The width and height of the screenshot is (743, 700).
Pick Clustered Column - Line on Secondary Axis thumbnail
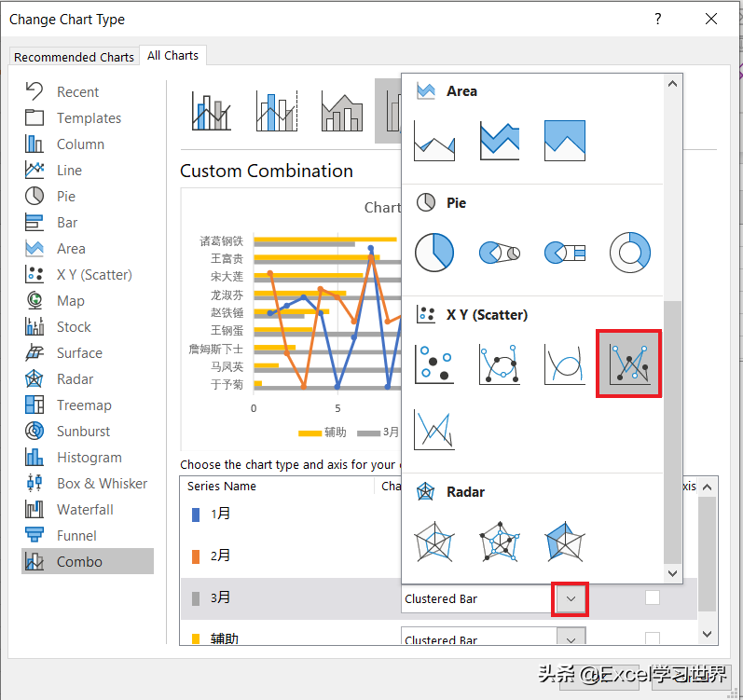pos(277,111)
